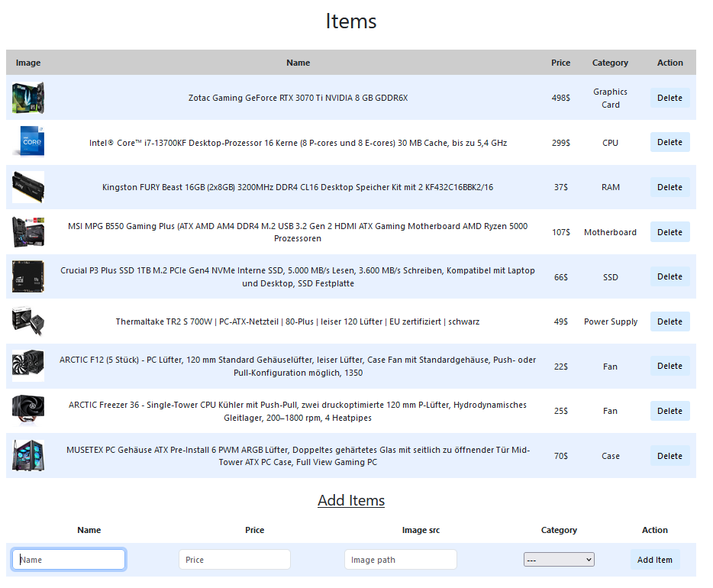This screenshot has height=588, width=713.
Task: Click the Crucial P3 Plus SSD image
Action: point(28,276)
